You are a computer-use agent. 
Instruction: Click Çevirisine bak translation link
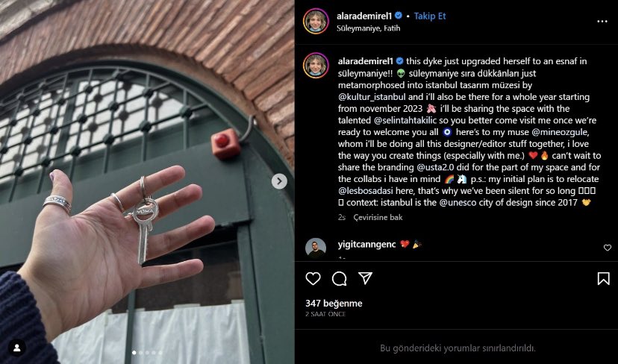378,217
